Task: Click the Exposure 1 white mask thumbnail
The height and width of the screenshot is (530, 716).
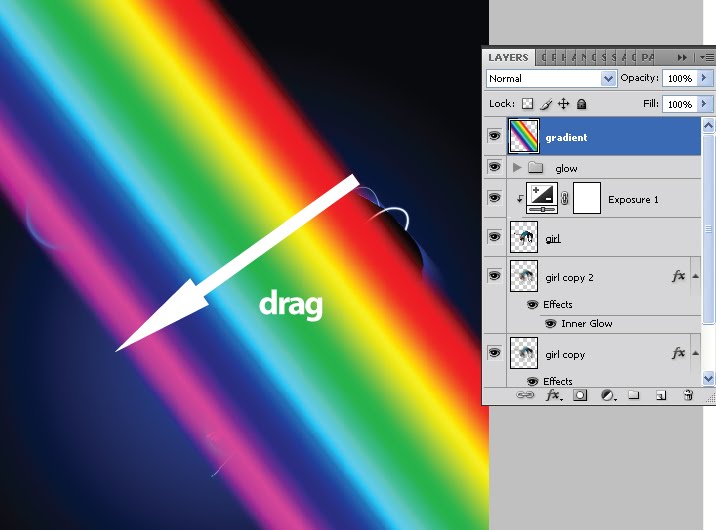Action: (587, 198)
